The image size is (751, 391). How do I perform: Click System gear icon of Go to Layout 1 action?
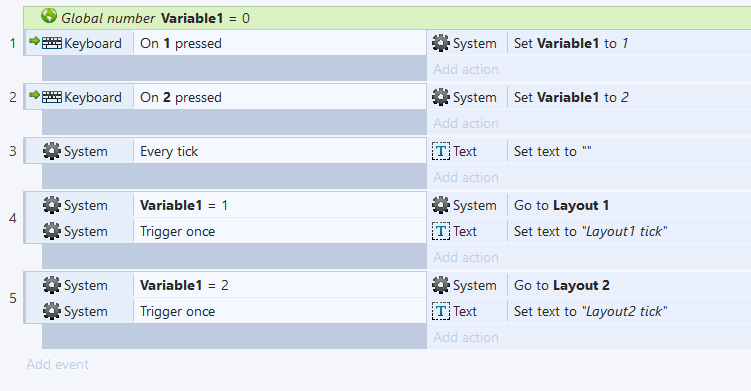click(441, 205)
